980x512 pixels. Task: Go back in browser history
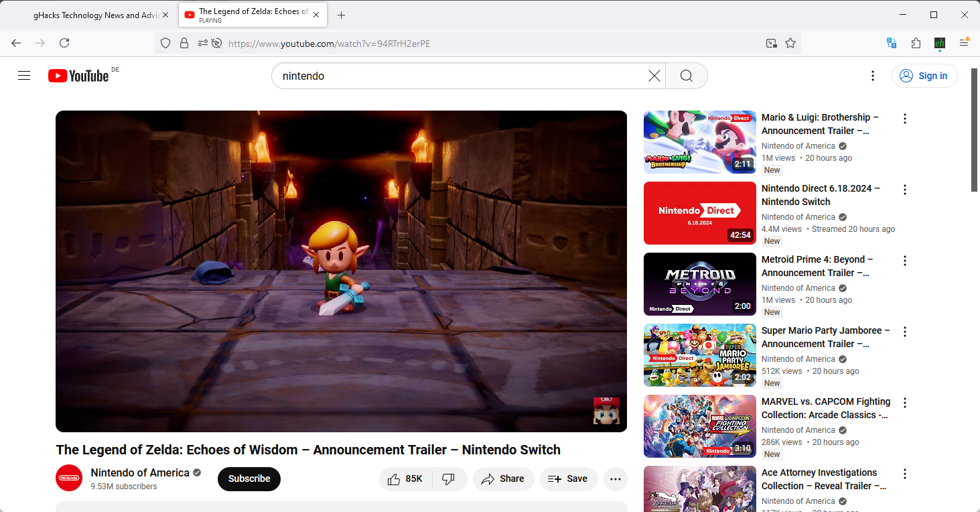point(16,43)
